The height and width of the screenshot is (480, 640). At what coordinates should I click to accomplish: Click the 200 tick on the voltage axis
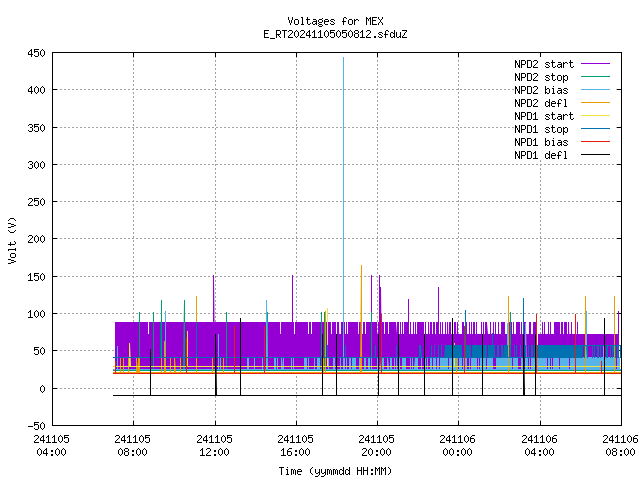tap(36, 239)
